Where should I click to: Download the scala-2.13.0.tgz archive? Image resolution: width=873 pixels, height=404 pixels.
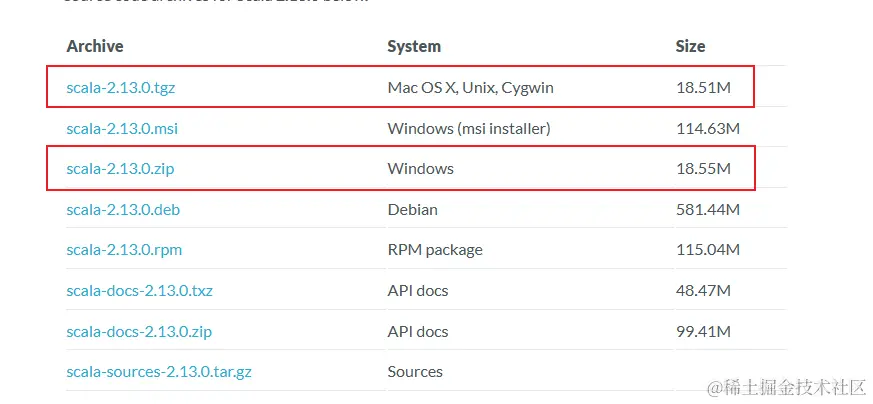point(120,88)
